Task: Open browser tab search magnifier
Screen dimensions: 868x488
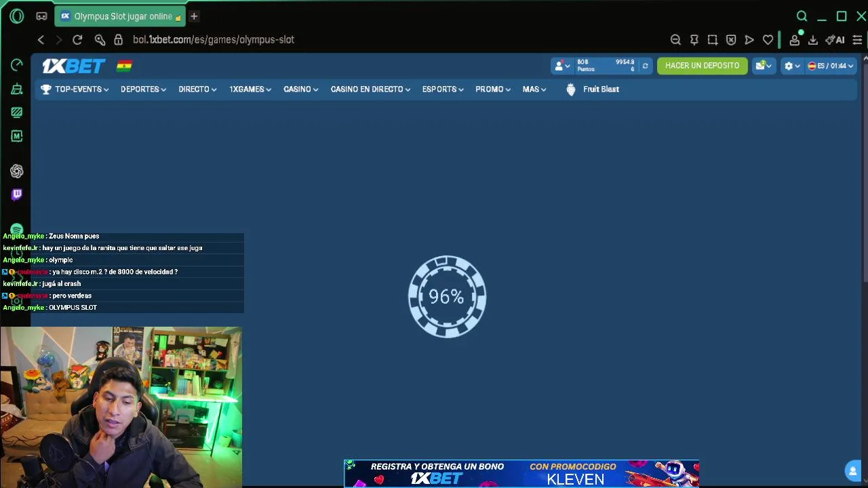Action: (802, 16)
